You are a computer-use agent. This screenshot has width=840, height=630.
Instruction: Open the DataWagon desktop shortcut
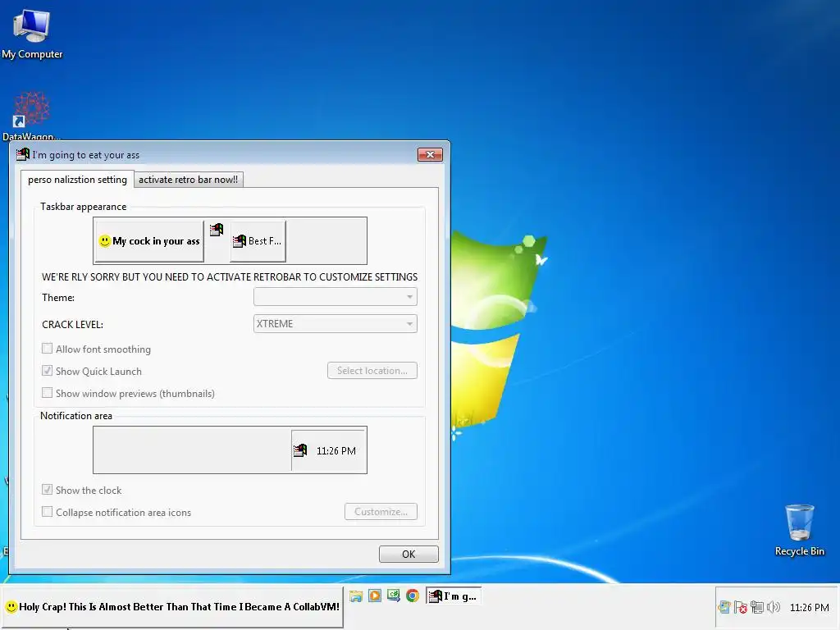click(31, 115)
